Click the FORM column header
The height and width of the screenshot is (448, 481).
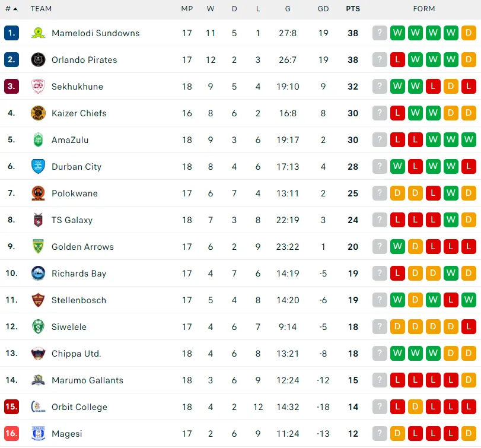click(424, 9)
